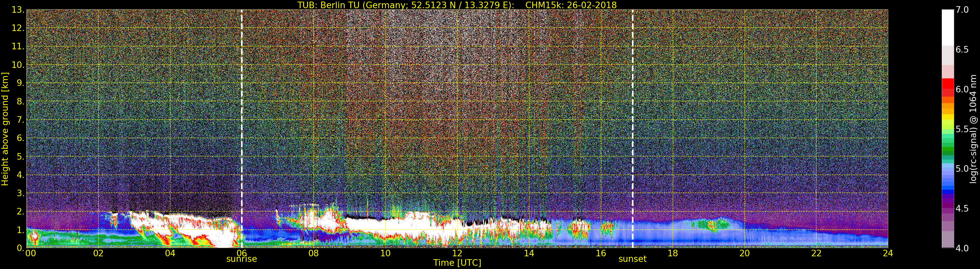Click the height tick label '7.'
980x269 pixels.
coord(20,120)
